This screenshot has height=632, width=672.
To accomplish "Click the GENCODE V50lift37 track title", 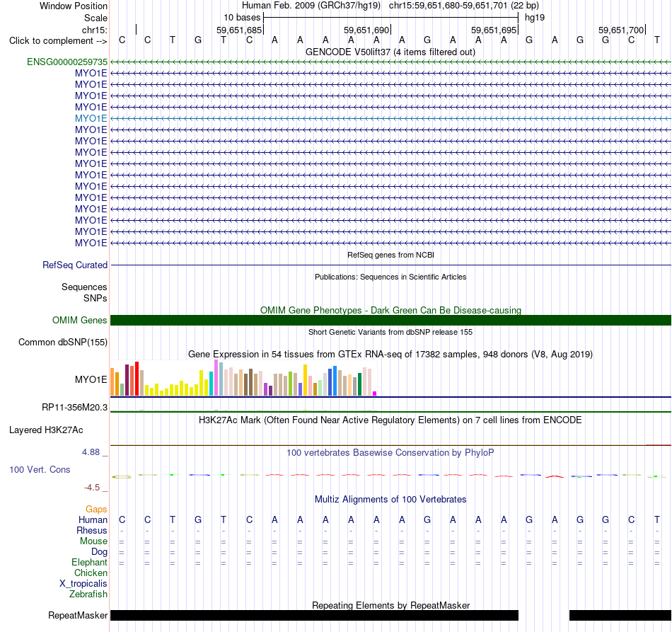I will point(390,52).
